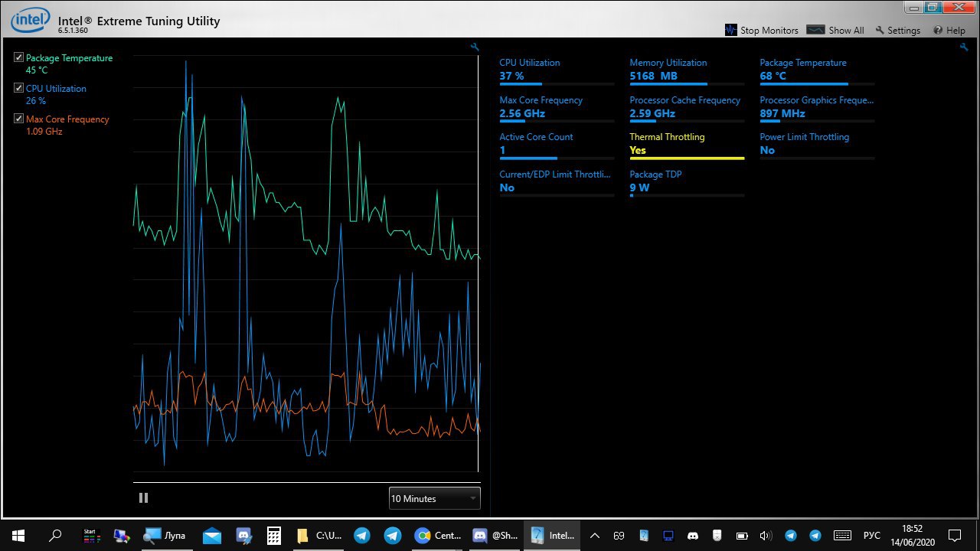Open the Mail app from the taskbar

coord(212,536)
